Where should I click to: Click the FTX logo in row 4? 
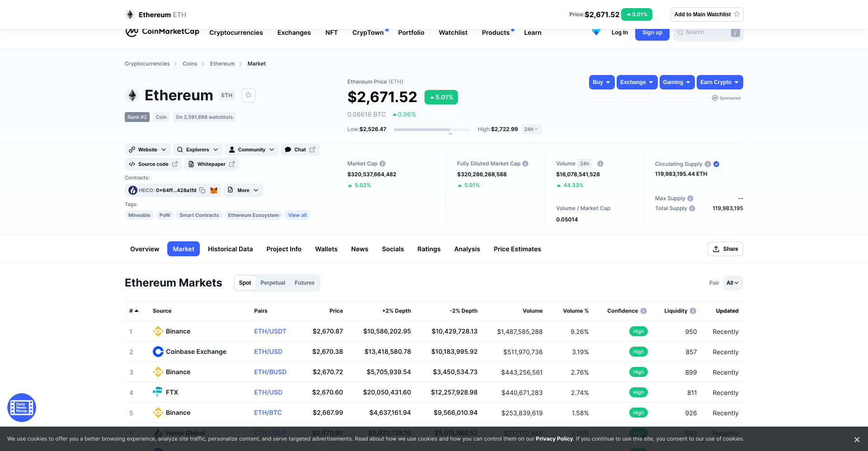(158, 392)
